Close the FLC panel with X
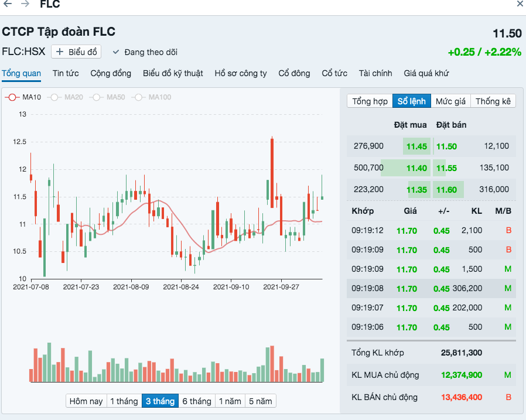Viewport: 526px width, 420px height. (520, 4)
